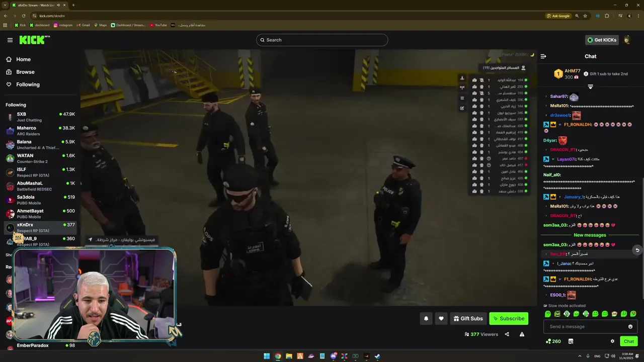
Task: Click the dr3awee1 username in chat
Action: coord(559,115)
